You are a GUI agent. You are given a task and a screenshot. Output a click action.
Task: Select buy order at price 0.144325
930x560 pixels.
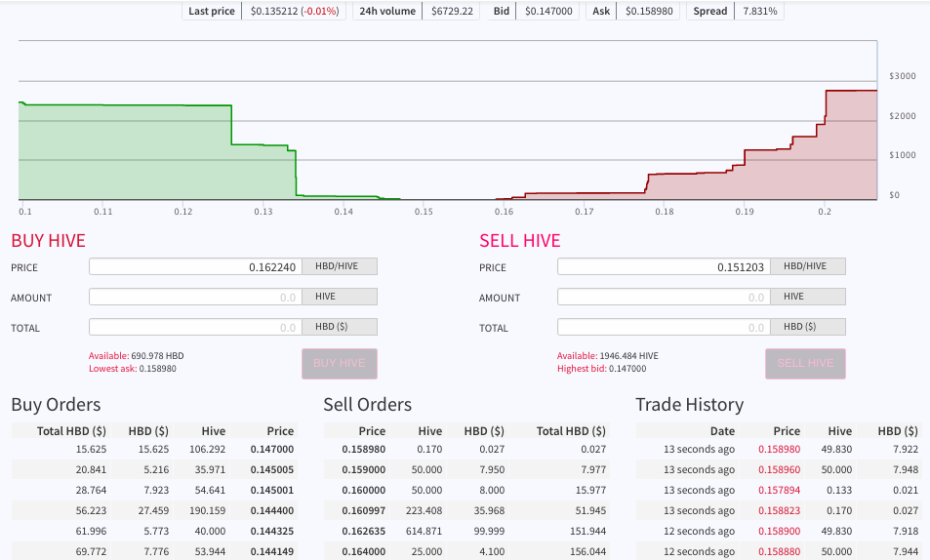[x=154, y=531]
